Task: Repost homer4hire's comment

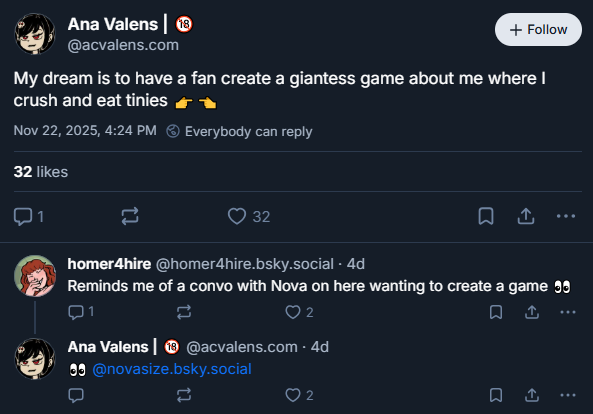Action: 184,312
